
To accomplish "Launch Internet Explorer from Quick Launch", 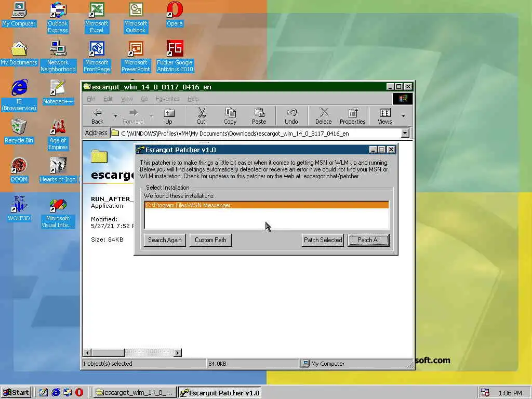I will 56,393.
